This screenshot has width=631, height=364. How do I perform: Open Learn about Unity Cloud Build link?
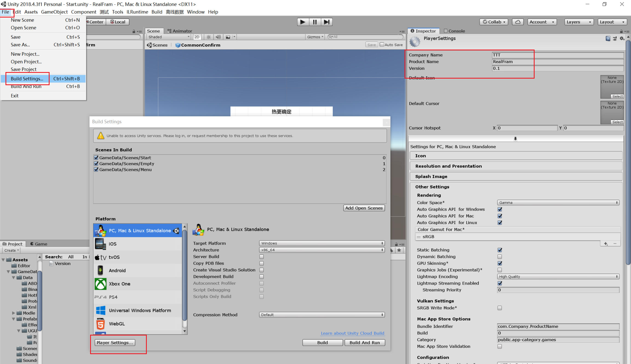coord(352,333)
